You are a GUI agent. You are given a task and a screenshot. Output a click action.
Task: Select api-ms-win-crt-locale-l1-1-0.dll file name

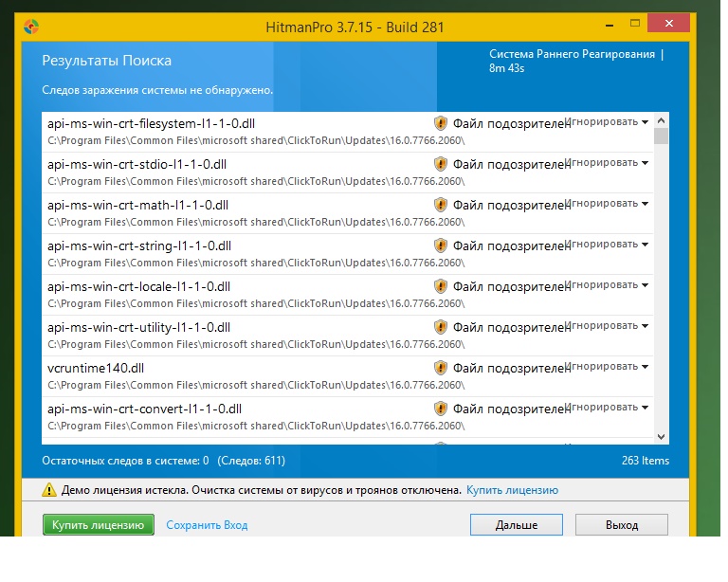tap(138, 286)
